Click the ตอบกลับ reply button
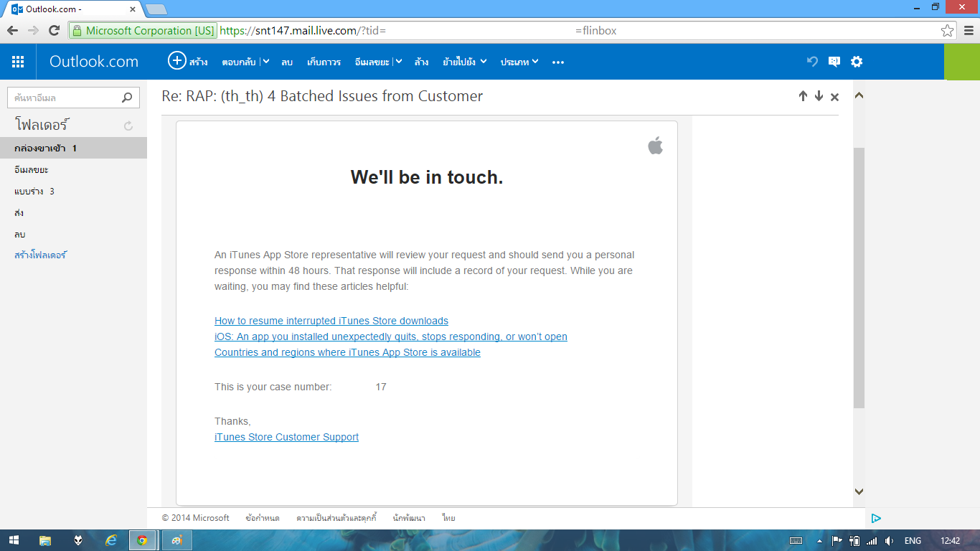Viewport: 980px width, 551px height. pyautogui.click(x=239, y=62)
